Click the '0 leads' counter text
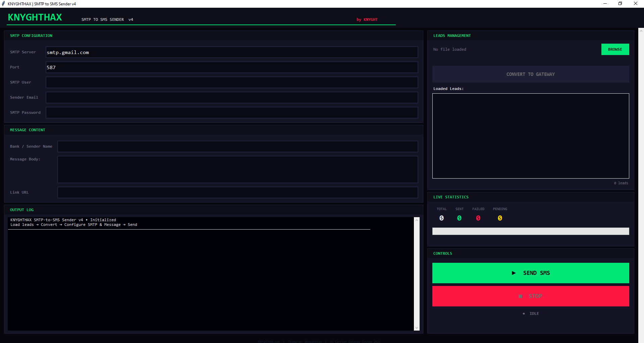Viewport: 644px width, 343px height. tap(621, 183)
